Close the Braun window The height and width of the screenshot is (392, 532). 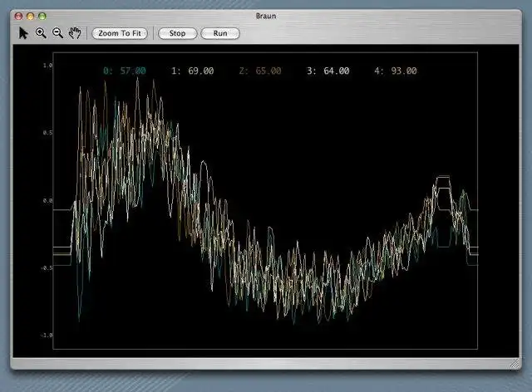click(x=18, y=16)
